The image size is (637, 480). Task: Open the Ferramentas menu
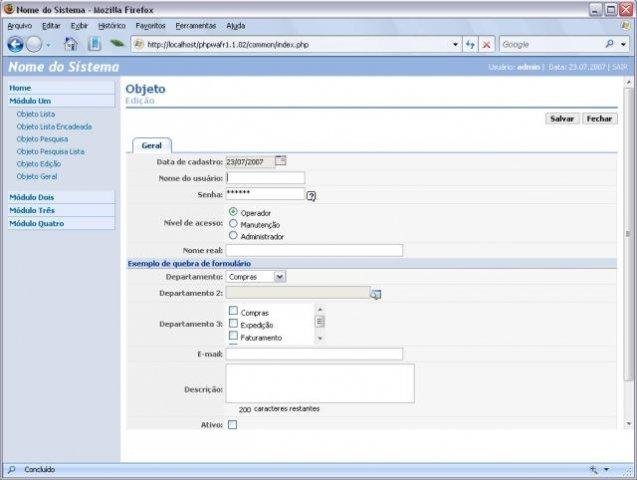[x=196, y=26]
